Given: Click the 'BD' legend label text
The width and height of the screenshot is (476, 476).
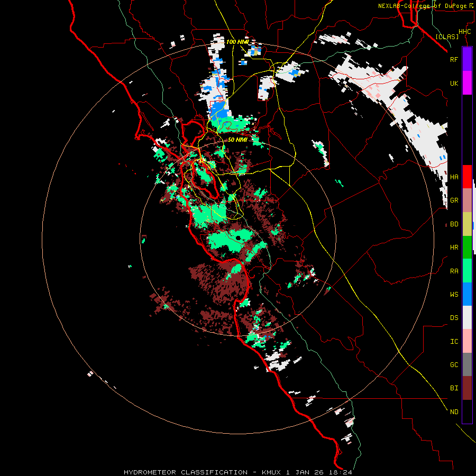Looking at the screenshot, I should pos(454,224).
